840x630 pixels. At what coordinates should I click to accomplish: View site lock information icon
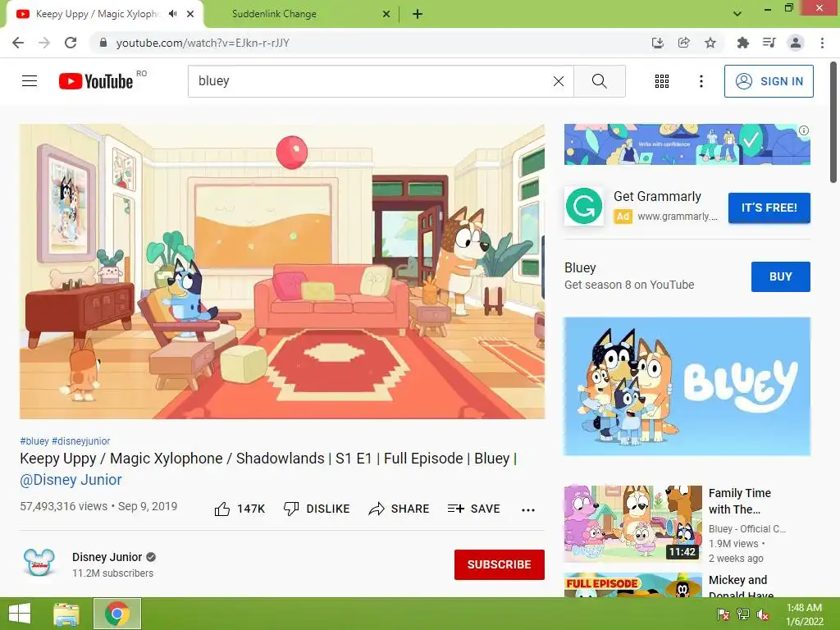103,43
